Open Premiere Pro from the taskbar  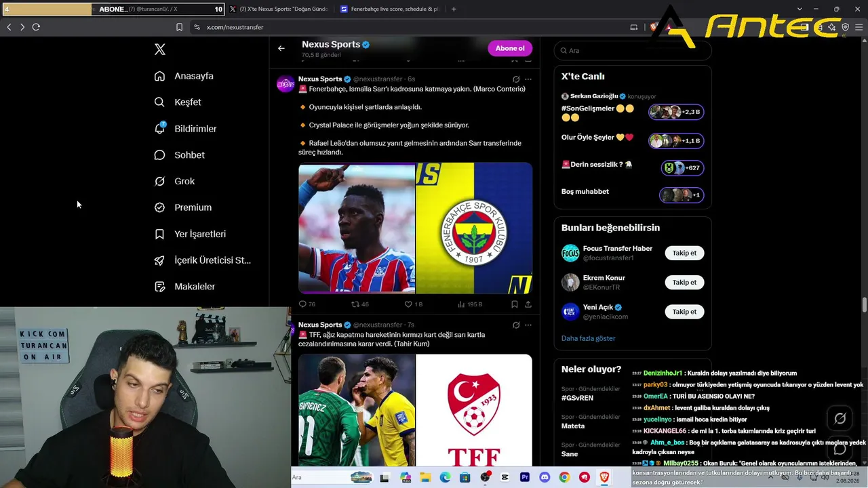point(525,478)
